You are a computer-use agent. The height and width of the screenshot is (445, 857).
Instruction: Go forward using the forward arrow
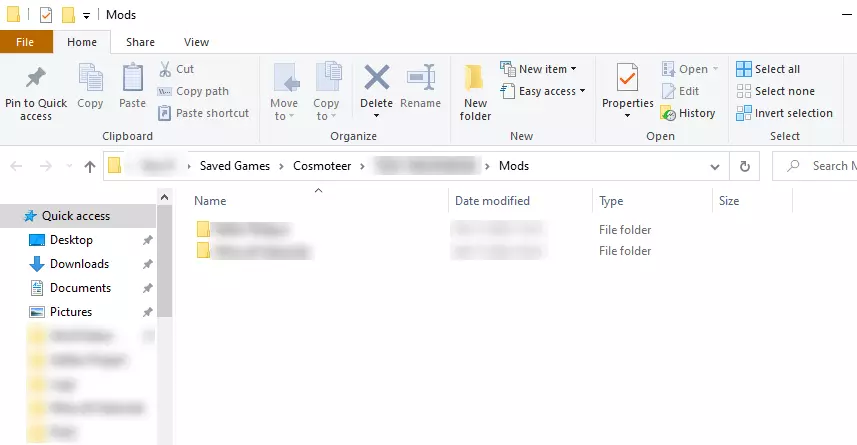click(x=45, y=166)
